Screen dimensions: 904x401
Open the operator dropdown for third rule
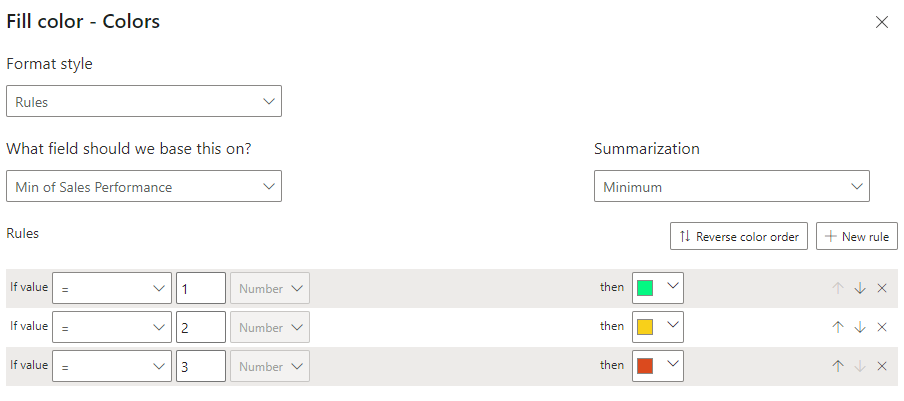[x=112, y=366]
